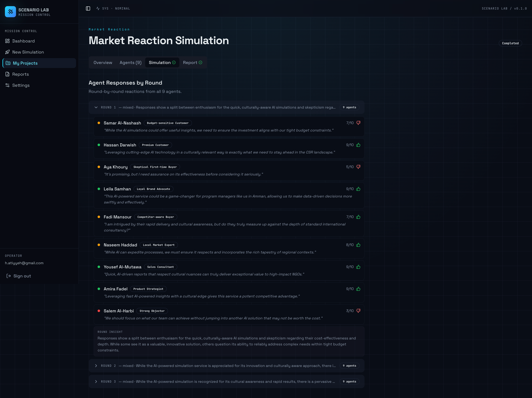Screen dimensions: 532x398
Task: Click the Sales Consultant tag
Action: pyautogui.click(x=160, y=267)
